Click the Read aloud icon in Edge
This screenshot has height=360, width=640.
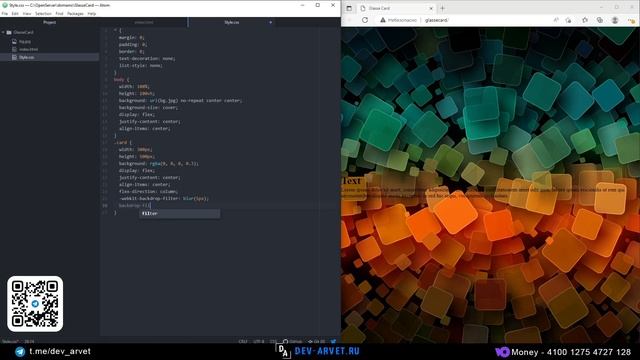coord(556,20)
